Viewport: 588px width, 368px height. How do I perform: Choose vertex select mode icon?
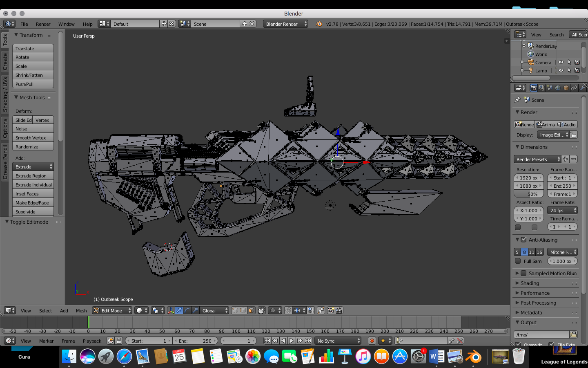pyautogui.click(x=235, y=311)
